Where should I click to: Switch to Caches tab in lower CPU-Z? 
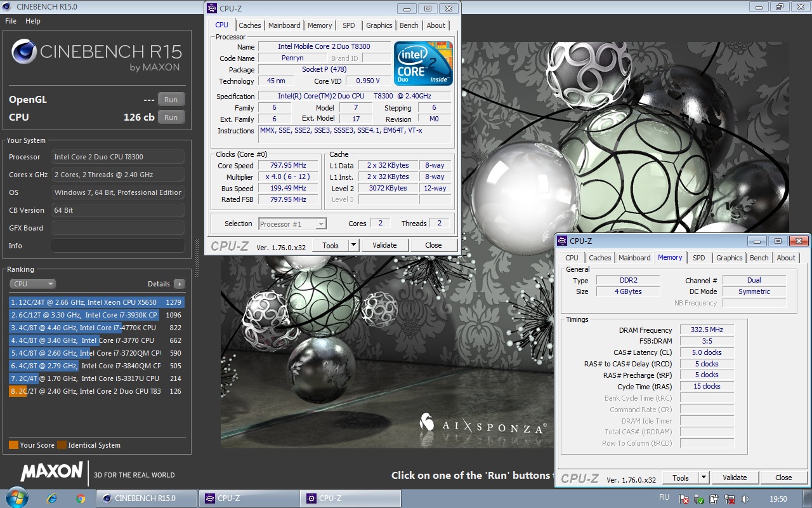600,258
